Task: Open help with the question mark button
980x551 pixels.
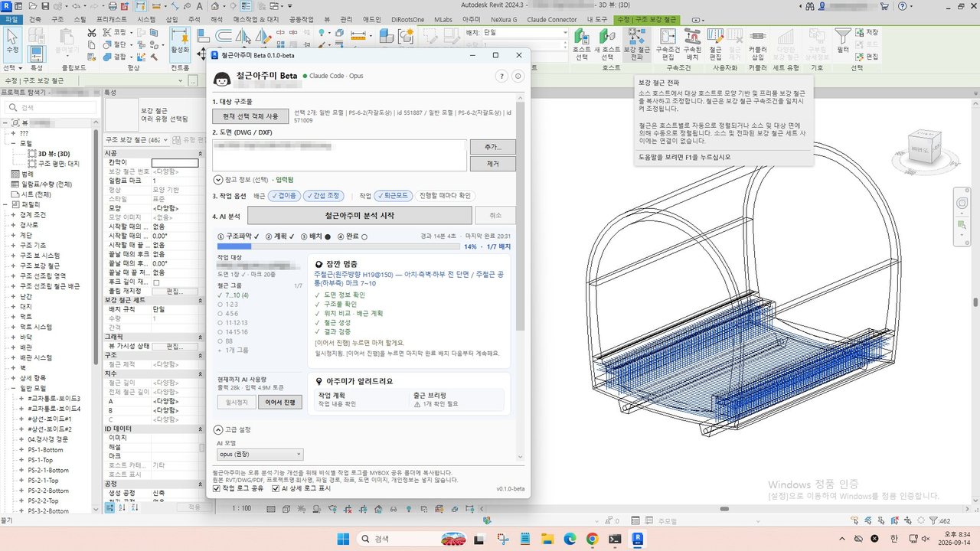Action: pyautogui.click(x=501, y=77)
